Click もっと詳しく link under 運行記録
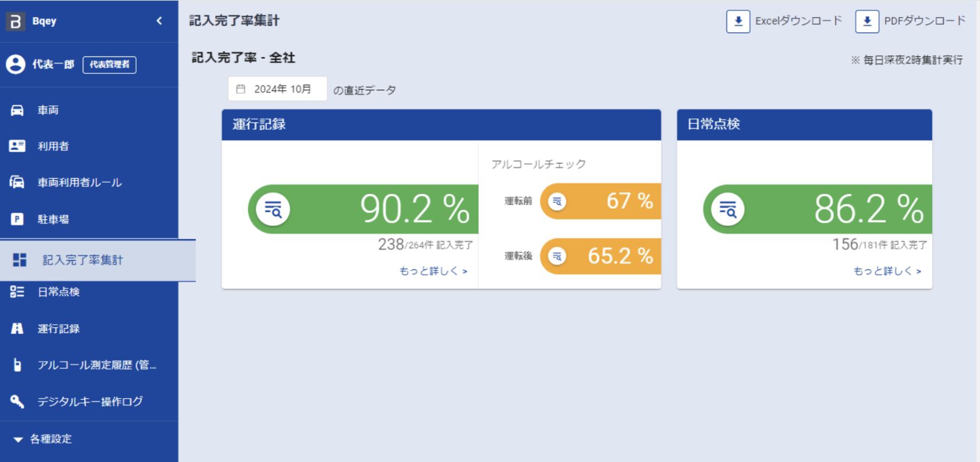 (433, 271)
